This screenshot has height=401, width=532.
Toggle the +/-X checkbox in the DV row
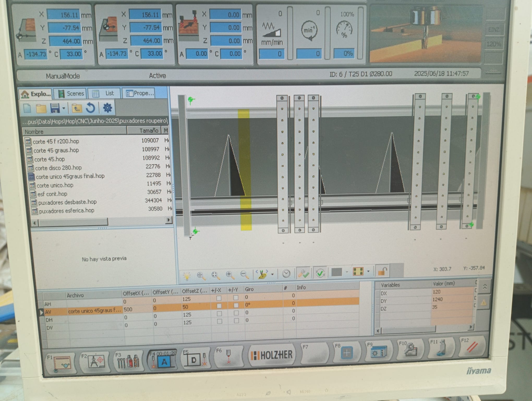tap(219, 321)
